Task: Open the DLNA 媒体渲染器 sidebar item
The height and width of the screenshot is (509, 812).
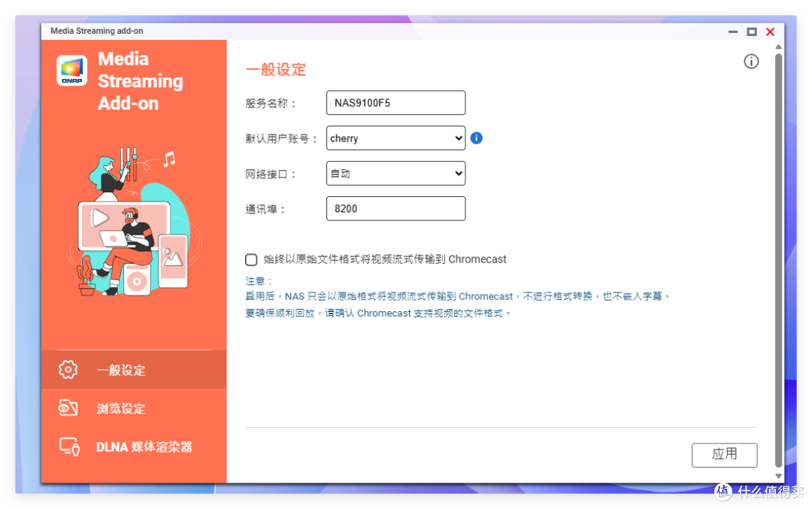Action: (134, 447)
